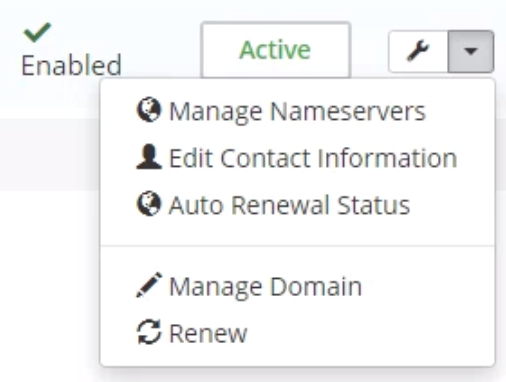Click the divider line between menu groups
Screen dimensions: 506x382
coord(298,246)
